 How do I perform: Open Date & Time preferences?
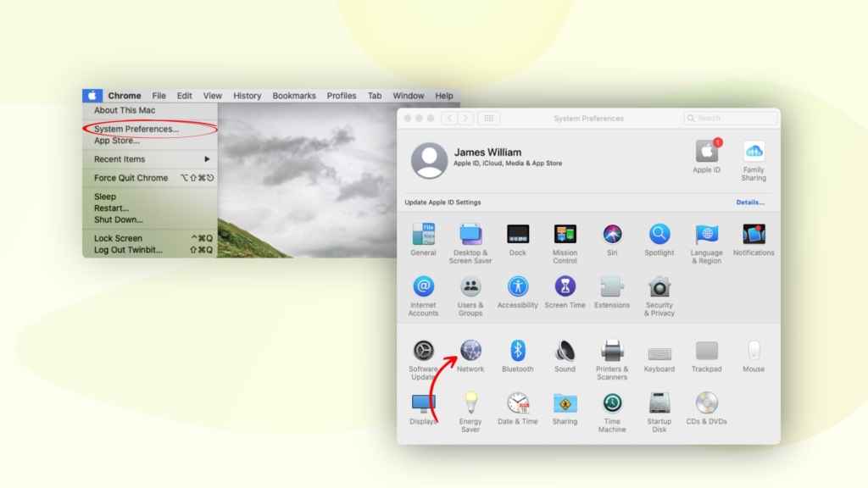coord(518,408)
